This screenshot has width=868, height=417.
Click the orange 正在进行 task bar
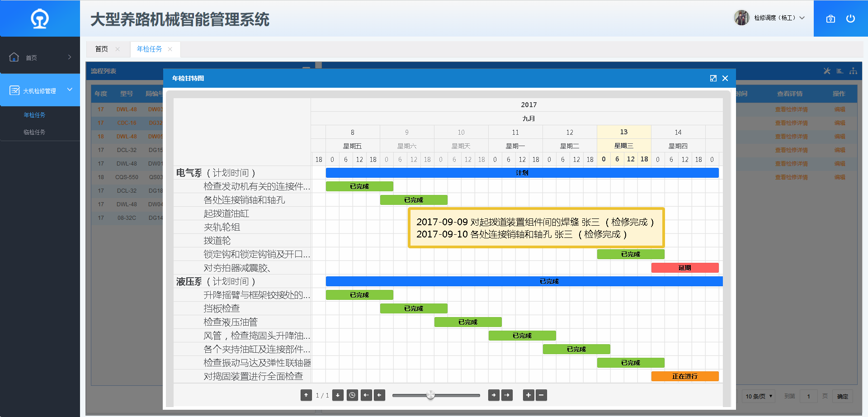coord(684,376)
